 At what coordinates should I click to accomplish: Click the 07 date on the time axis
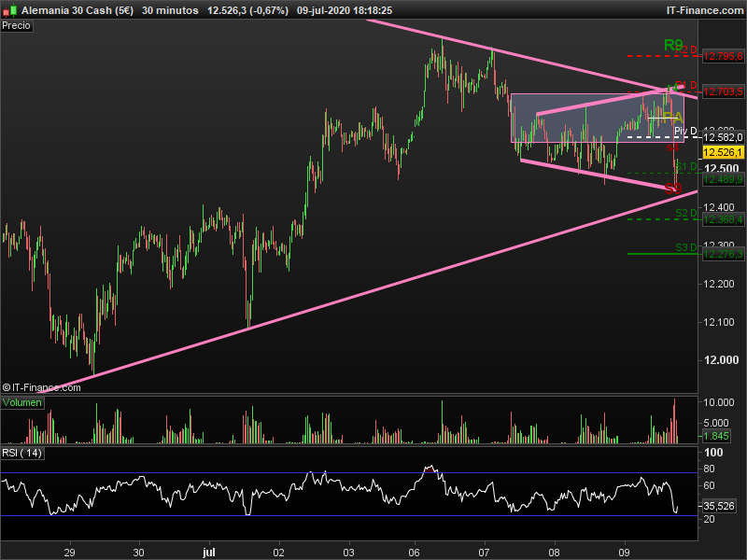pyautogui.click(x=485, y=553)
